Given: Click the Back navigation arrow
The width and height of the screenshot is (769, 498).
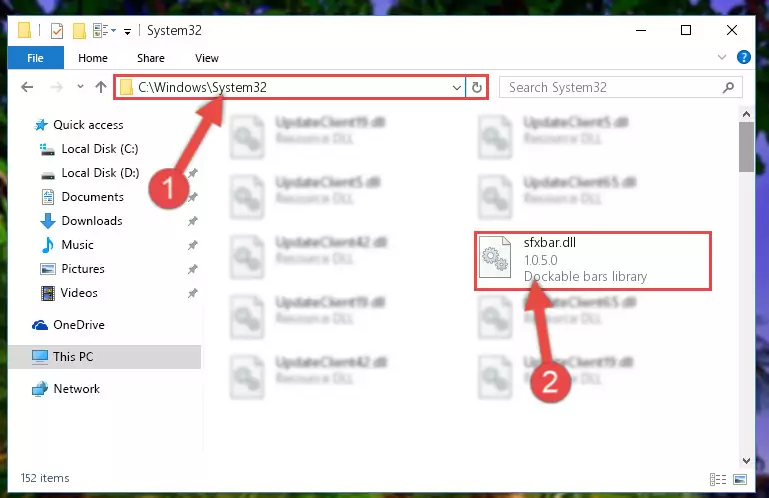Looking at the screenshot, I should coord(27,87).
